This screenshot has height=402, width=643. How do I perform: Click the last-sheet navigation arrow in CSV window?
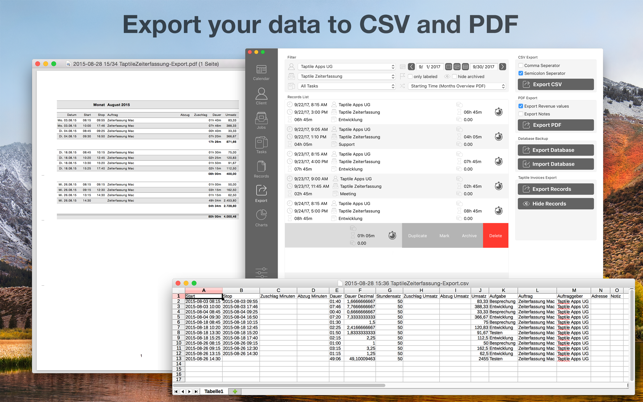tap(196, 391)
